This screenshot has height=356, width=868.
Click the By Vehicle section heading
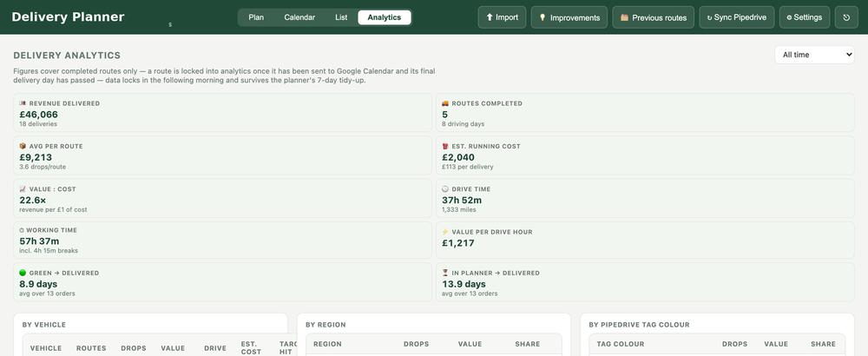(44, 325)
